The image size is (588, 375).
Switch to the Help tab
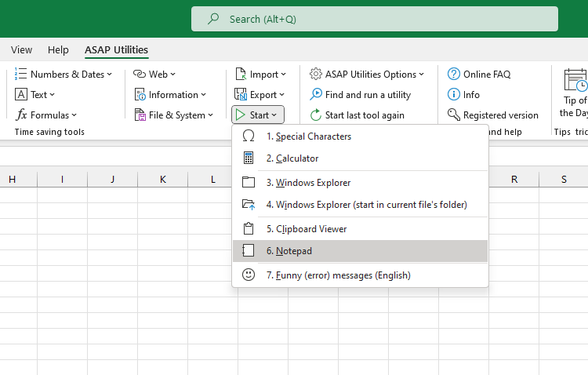(58, 49)
